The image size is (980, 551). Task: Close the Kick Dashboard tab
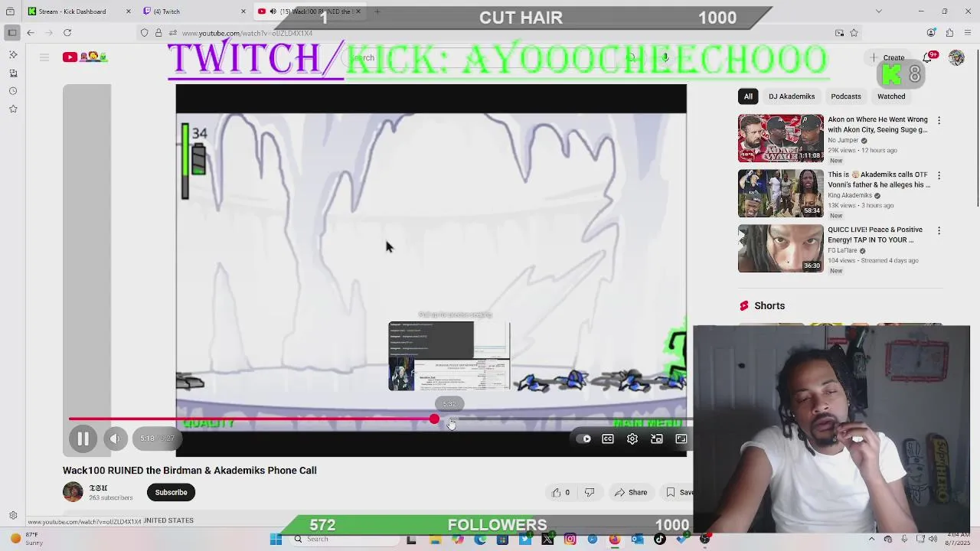pos(128,11)
